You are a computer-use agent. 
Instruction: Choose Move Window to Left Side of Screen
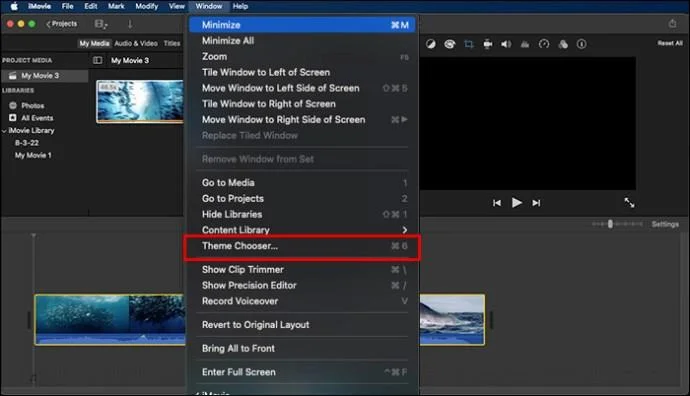302,88
